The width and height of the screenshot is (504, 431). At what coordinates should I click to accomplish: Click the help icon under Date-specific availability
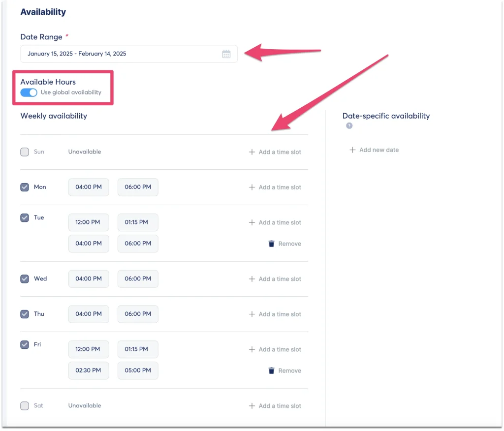pyautogui.click(x=349, y=126)
